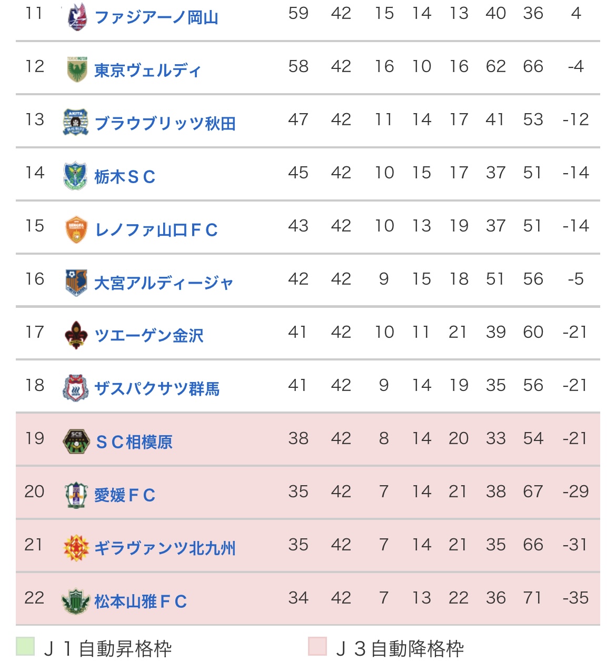Select the ギラヴァンツ北九州 team name

pos(165,548)
